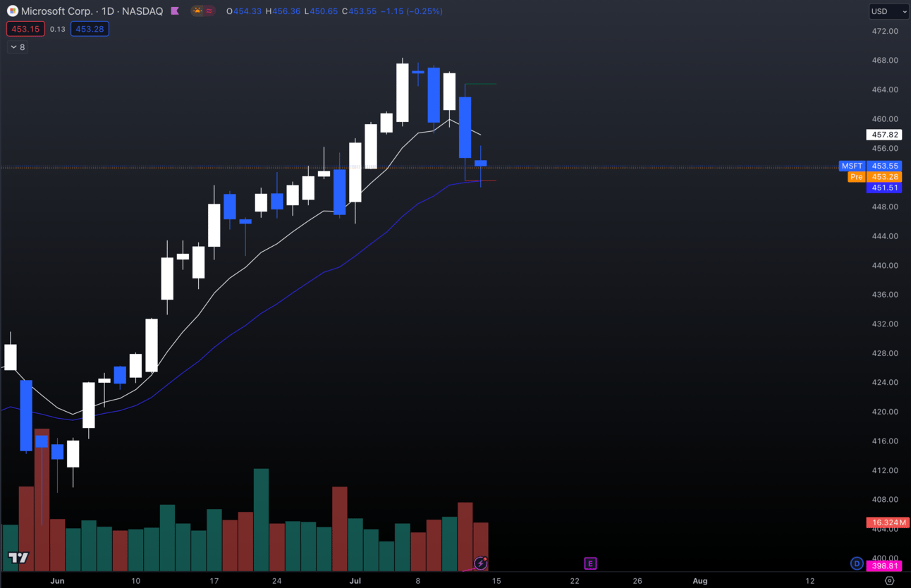Image resolution: width=911 pixels, height=588 pixels.
Task: Click the 457.82 white moving-average price label
Action: pos(884,135)
